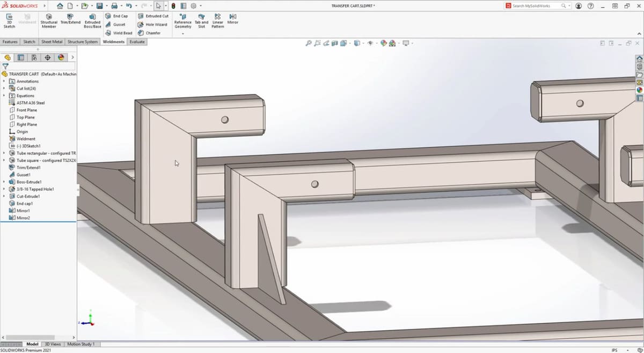Open the Sheet Metal tab

point(52,41)
